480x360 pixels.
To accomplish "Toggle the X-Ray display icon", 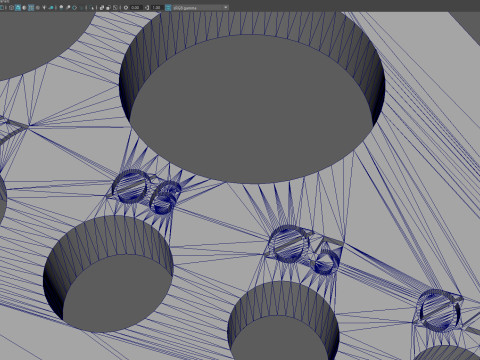I will pos(102,7).
